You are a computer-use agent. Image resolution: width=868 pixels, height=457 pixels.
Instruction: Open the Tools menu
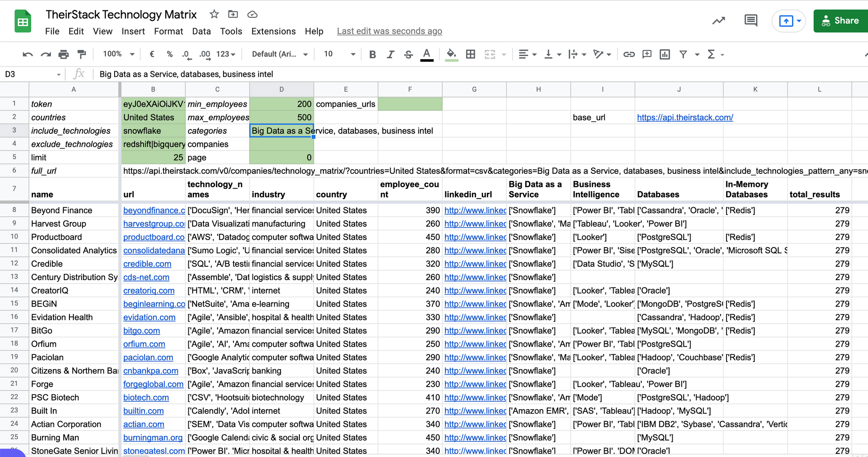point(231,31)
